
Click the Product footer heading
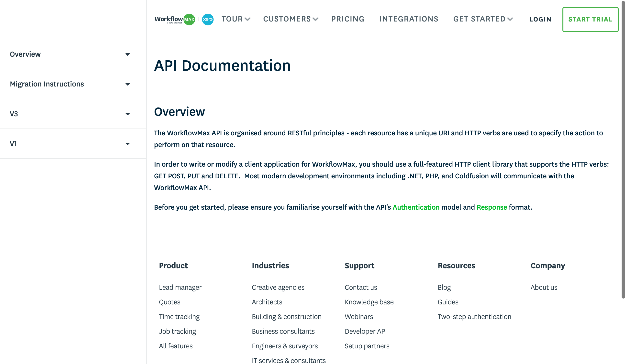click(x=173, y=266)
